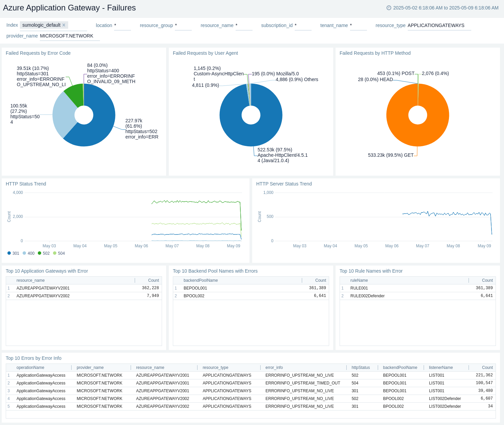
Task: Click the Failed Requests by Error Code panel title
Action: [x=38, y=53]
